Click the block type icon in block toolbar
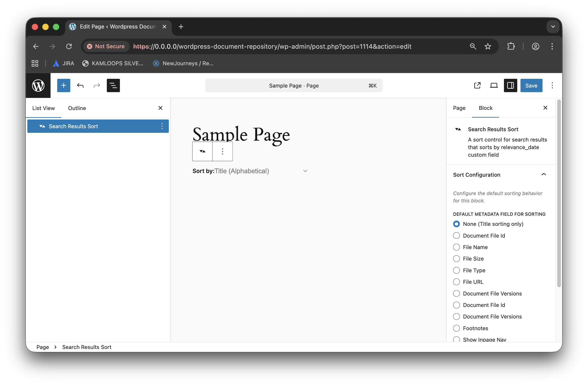 202,151
